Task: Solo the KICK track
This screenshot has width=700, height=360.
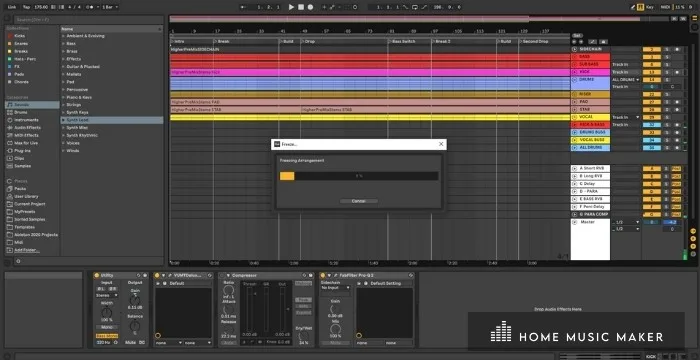Action: pyautogui.click(x=667, y=72)
